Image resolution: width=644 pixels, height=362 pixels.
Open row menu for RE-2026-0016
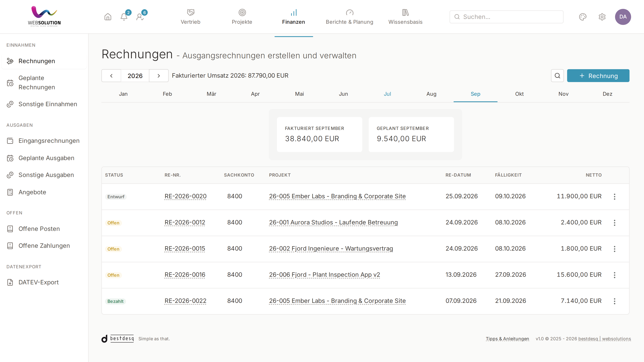(x=614, y=275)
